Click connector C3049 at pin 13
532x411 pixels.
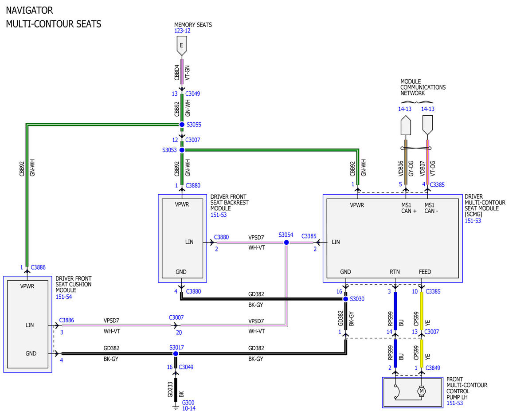click(193, 94)
